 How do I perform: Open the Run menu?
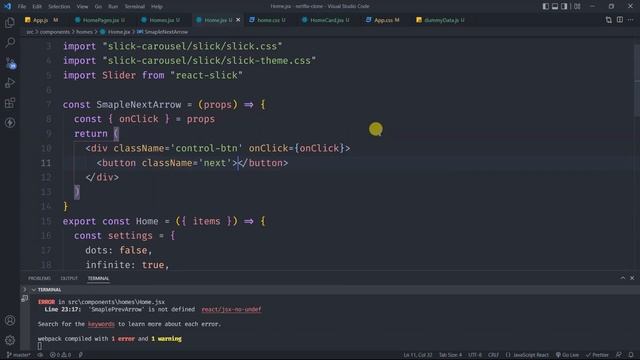[x=113, y=7]
